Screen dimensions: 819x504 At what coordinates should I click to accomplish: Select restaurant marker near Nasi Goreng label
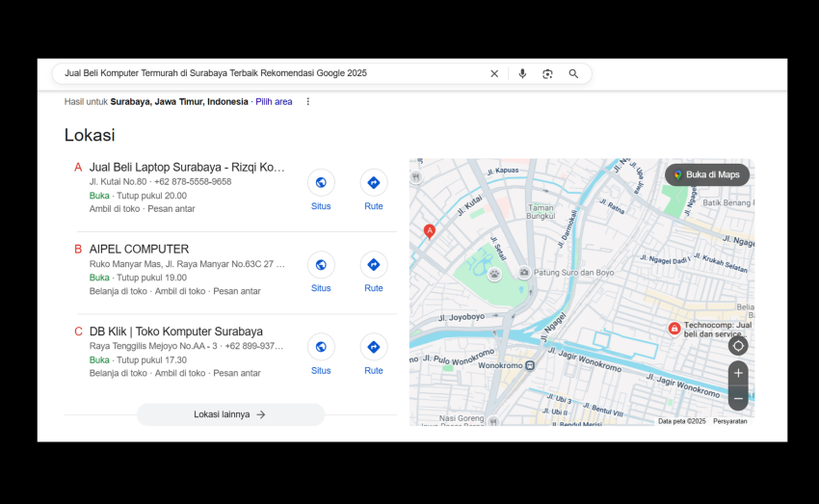click(x=493, y=420)
